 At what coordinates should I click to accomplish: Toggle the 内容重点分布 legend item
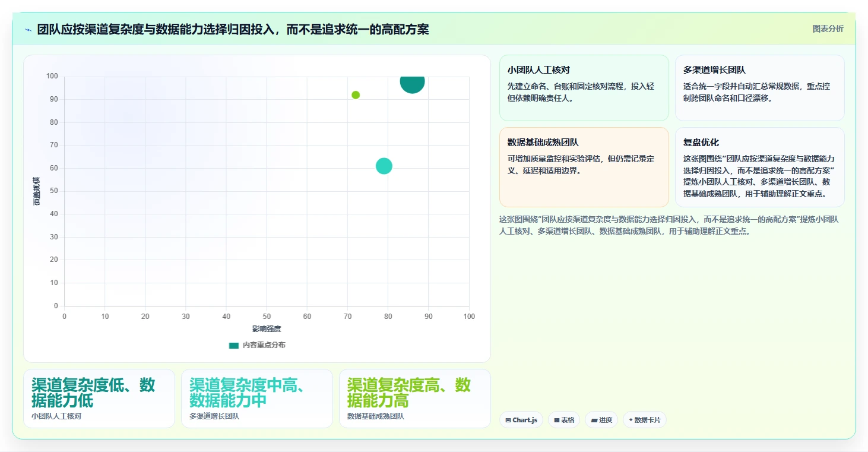(257, 345)
